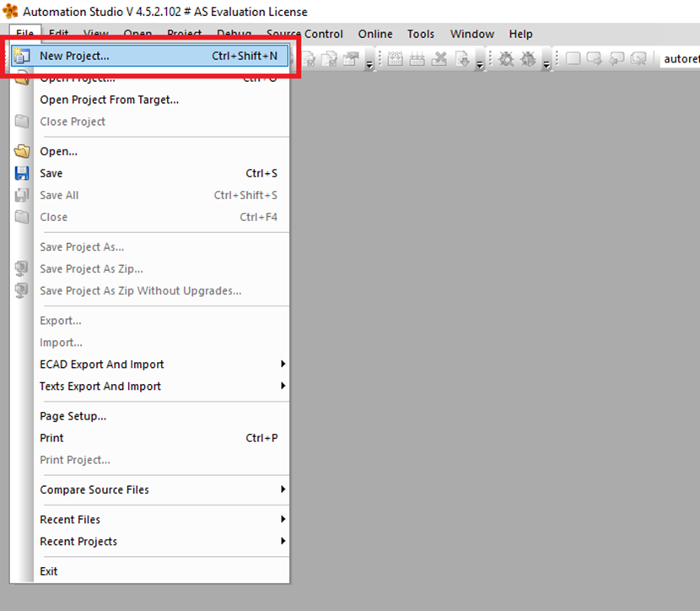Click the yellow folder icon beside Open...

coord(22,152)
